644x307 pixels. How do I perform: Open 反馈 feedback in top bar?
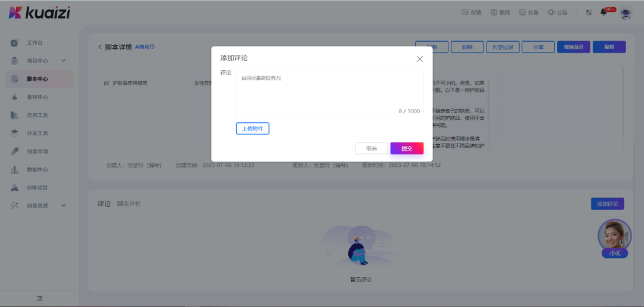(472, 13)
